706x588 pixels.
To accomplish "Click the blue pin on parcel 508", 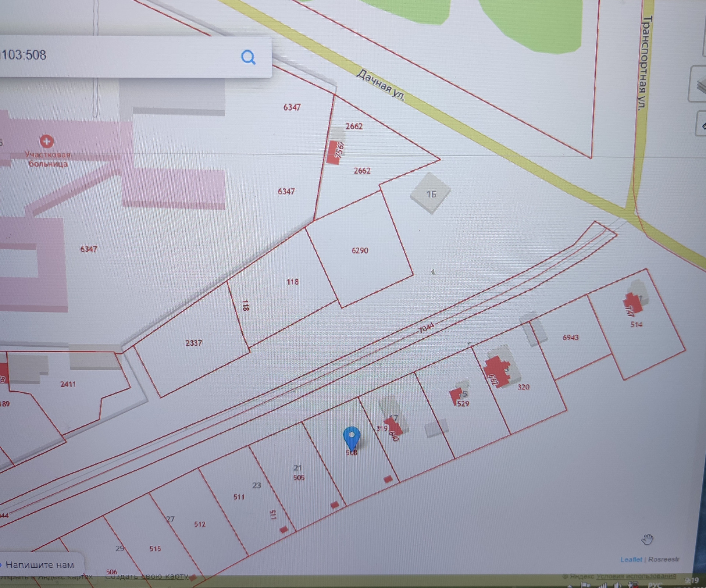I will pyautogui.click(x=352, y=438).
